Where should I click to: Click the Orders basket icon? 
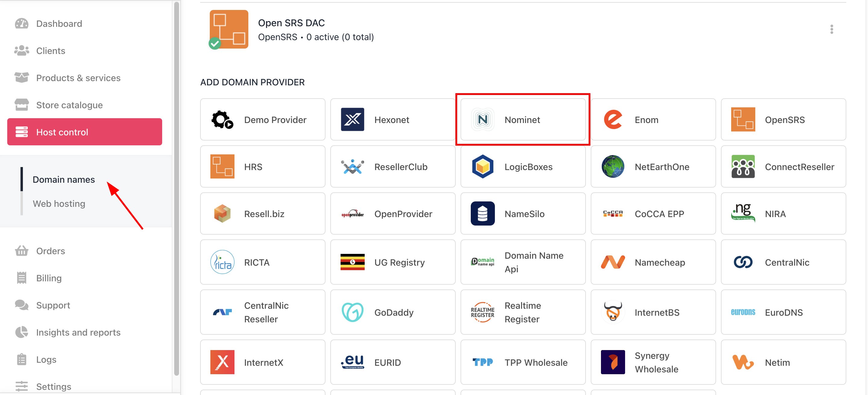coord(22,251)
